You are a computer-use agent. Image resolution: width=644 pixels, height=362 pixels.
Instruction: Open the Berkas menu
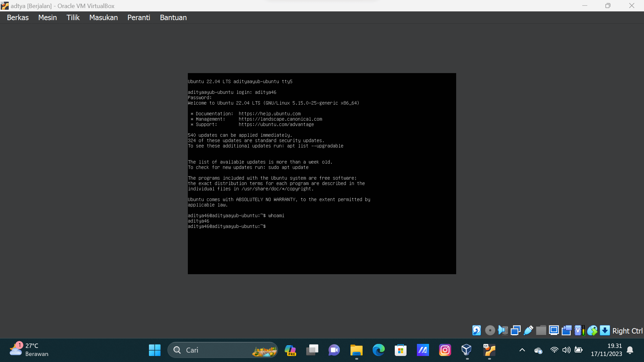click(18, 17)
